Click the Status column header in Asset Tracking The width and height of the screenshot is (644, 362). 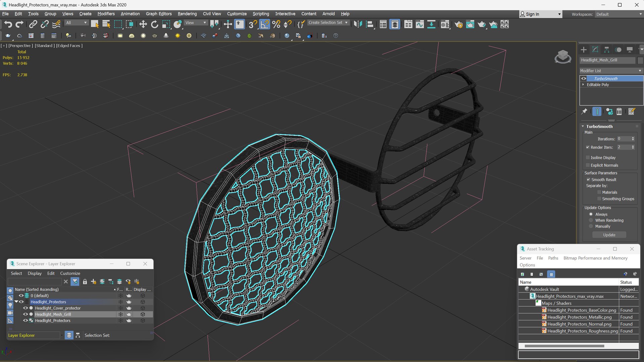click(629, 282)
